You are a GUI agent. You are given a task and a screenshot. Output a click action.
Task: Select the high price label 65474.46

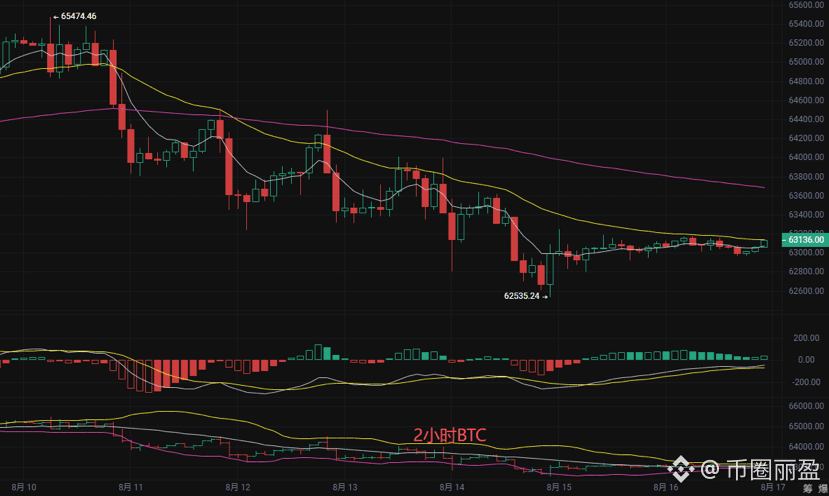tap(79, 16)
